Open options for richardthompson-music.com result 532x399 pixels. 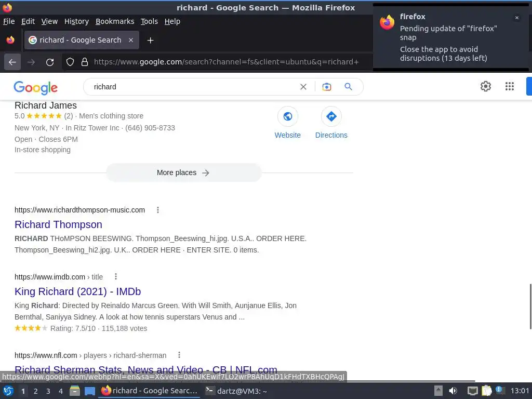tap(158, 210)
